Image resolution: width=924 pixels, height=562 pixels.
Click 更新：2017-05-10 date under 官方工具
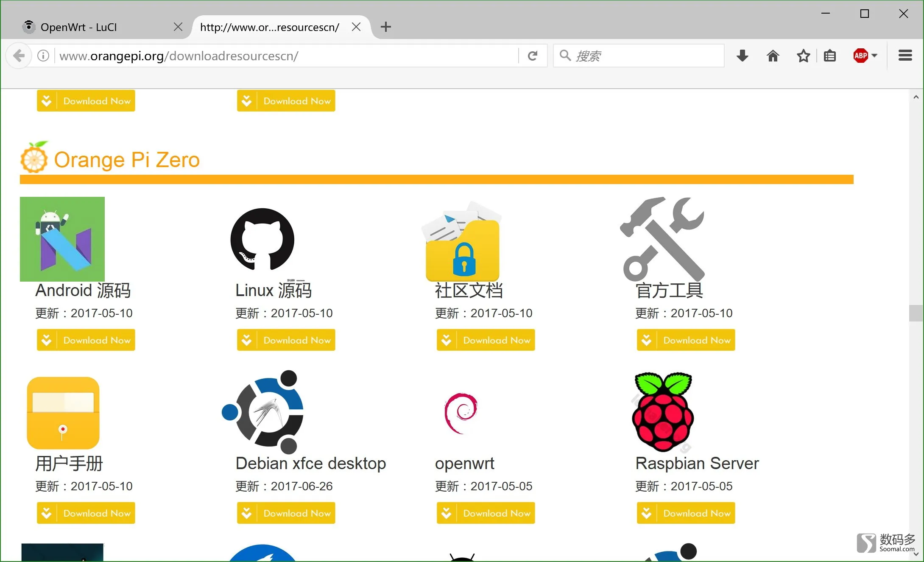tap(684, 313)
